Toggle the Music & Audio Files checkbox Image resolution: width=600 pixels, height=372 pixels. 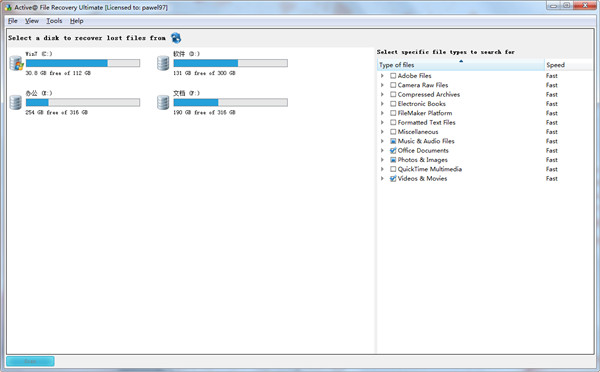pyautogui.click(x=393, y=141)
